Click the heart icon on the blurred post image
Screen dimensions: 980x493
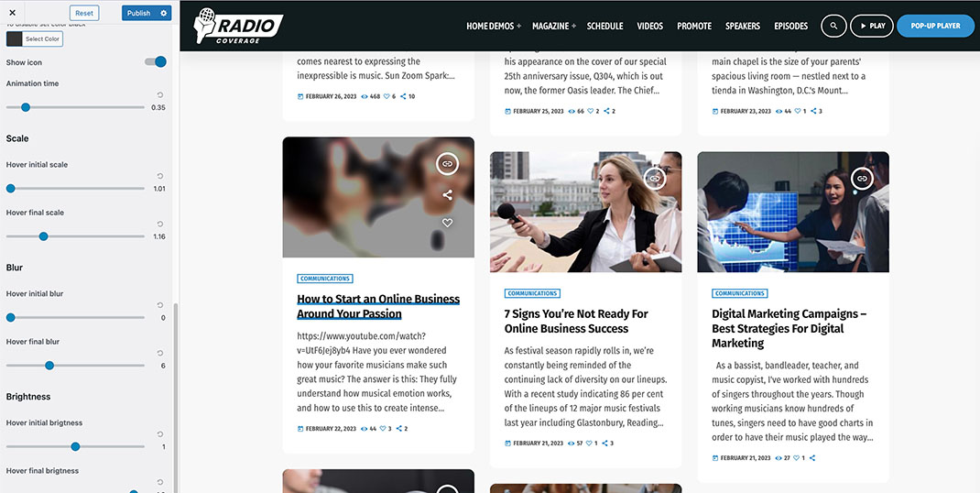point(448,222)
